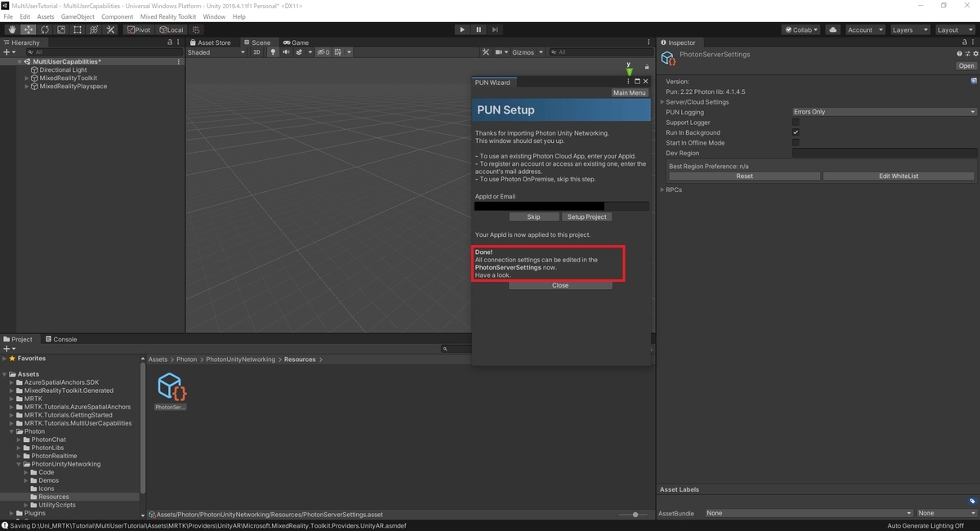The width and height of the screenshot is (980, 531).
Task: Open the Component menu
Action: pos(118,16)
